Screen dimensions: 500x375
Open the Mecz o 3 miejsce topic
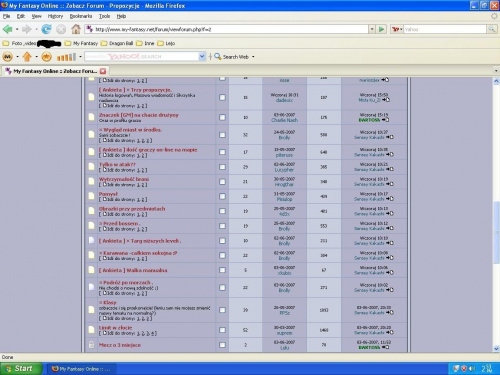click(120, 345)
